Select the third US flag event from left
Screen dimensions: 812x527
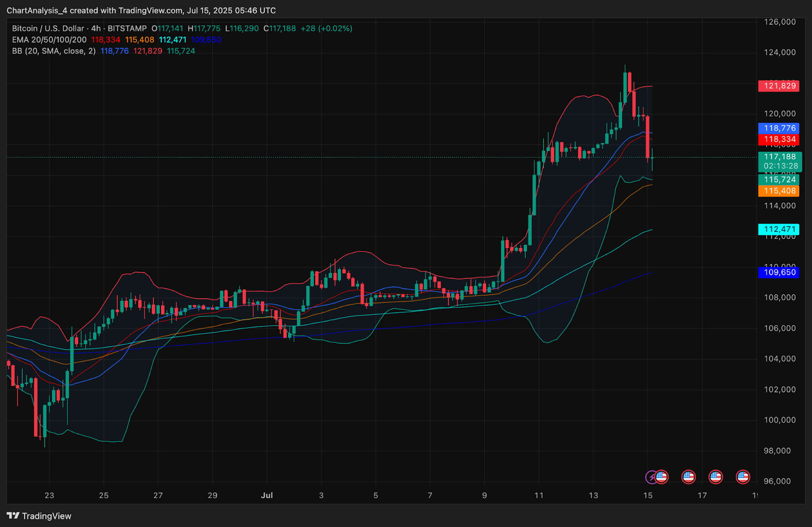tap(716, 477)
